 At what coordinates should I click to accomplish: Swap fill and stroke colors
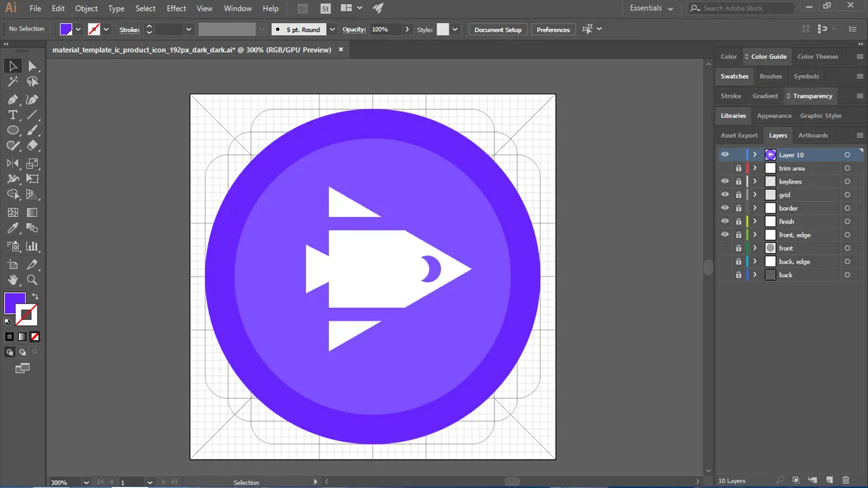click(x=35, y=297)
